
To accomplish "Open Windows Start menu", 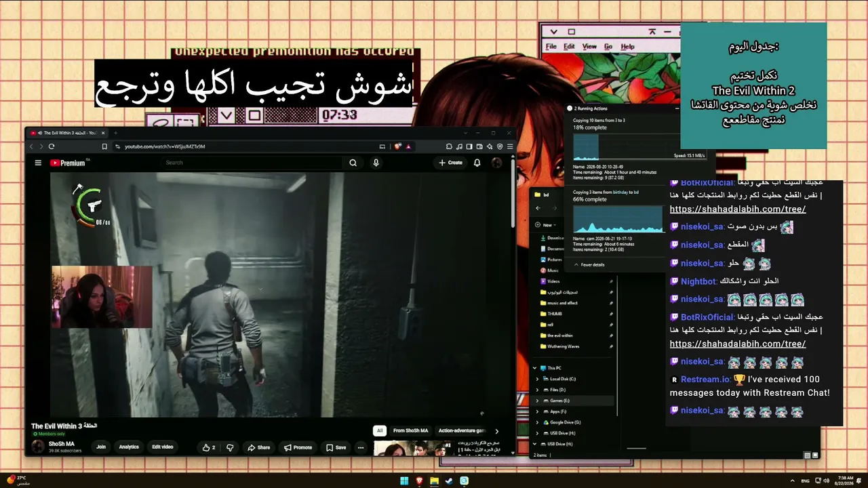I will (x=404, y=481).
